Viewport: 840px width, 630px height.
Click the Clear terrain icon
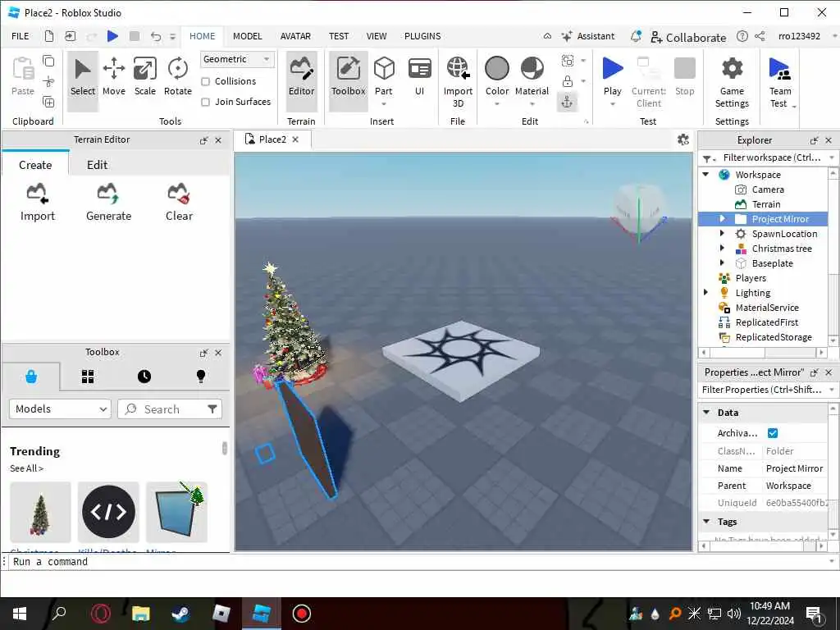coord(179,202)
